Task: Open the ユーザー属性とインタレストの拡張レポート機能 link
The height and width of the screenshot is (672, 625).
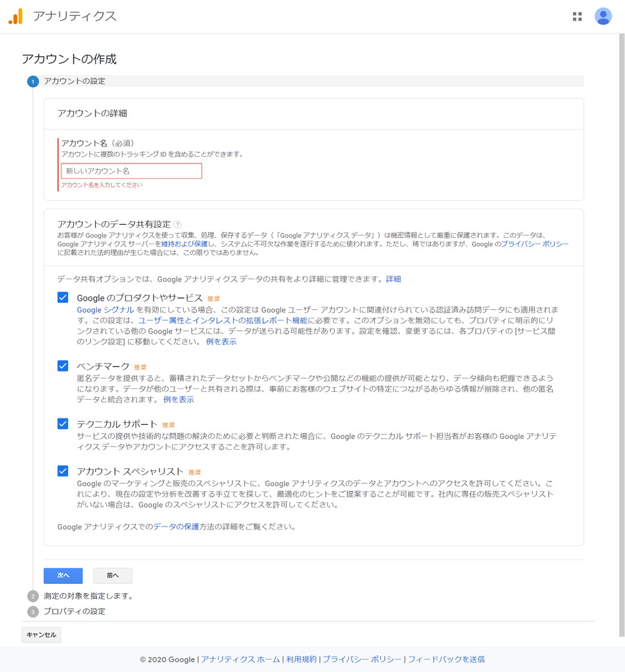Action: 222,320
